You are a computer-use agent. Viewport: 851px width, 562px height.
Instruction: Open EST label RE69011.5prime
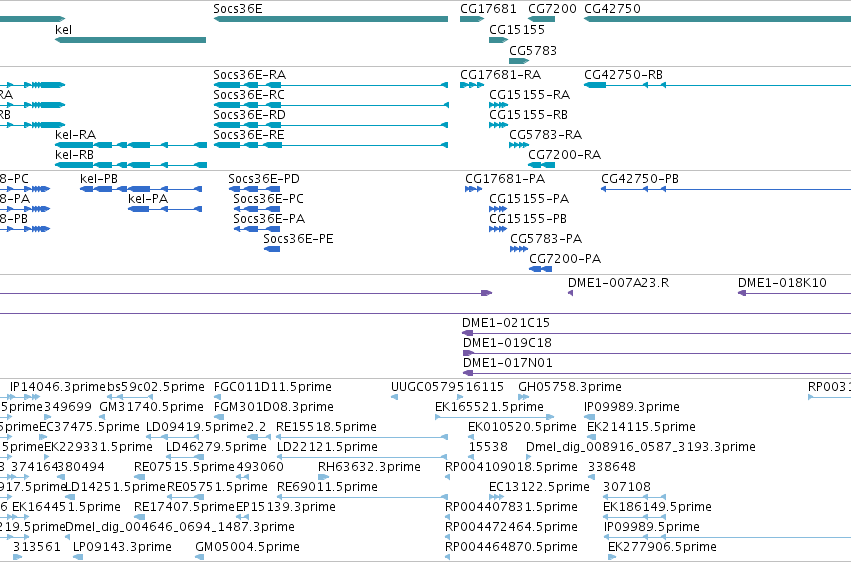327,487
